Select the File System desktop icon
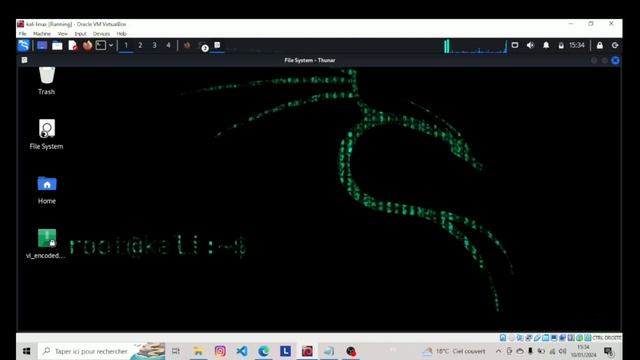 [47, 134]
